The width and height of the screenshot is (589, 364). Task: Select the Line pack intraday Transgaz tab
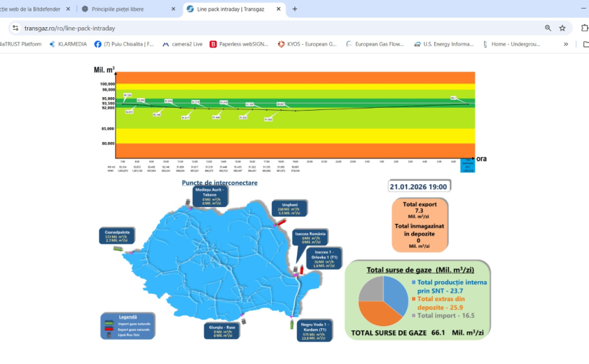click(x=228, y=9)
